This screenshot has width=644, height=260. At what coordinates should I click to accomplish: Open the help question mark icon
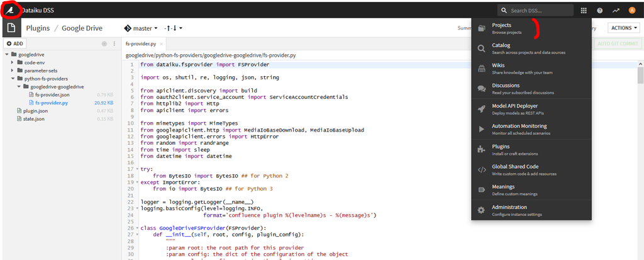[599, 11]
